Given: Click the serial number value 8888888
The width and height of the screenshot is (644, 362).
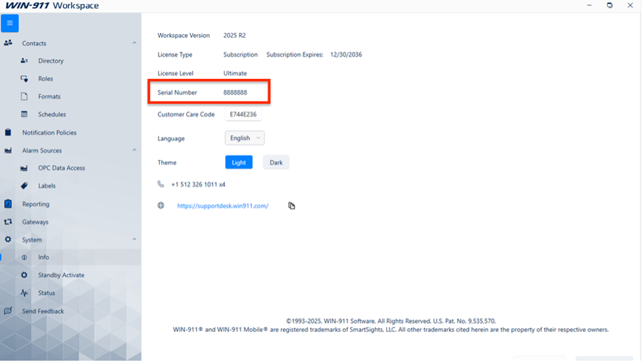Looking at the screenshot, I should click(235, 92).
